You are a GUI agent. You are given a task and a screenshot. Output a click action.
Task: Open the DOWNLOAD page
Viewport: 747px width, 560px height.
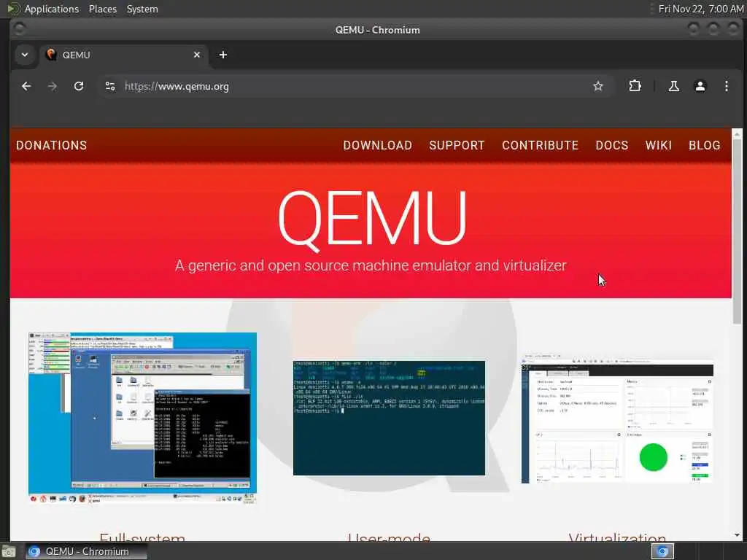click(378, 145)
